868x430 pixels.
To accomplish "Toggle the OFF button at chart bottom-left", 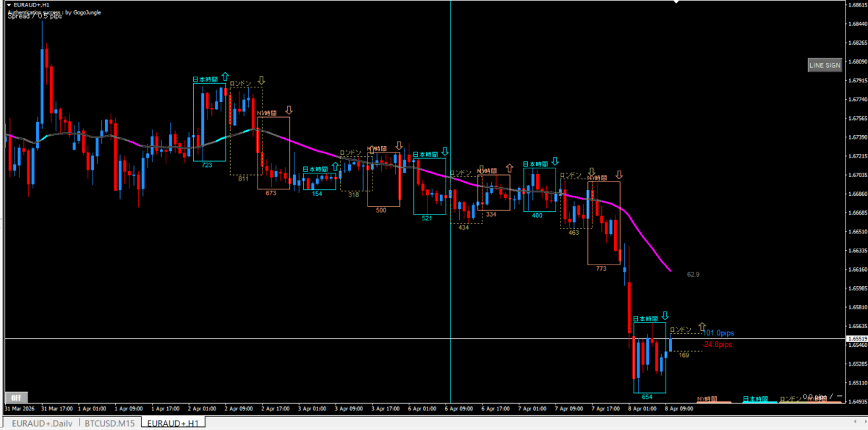I will click(x=14, y=397).
